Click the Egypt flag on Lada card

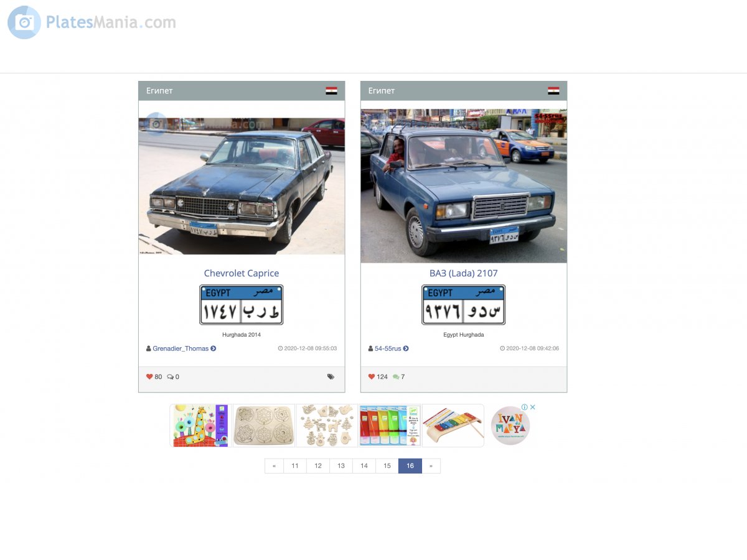(x=553, y=91)
